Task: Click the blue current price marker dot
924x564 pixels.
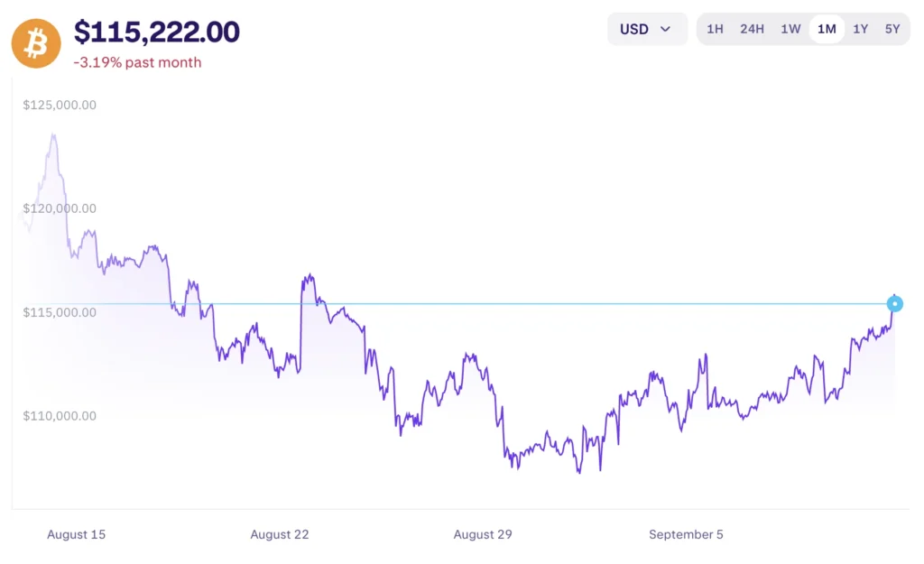Action: coord(895,304)
